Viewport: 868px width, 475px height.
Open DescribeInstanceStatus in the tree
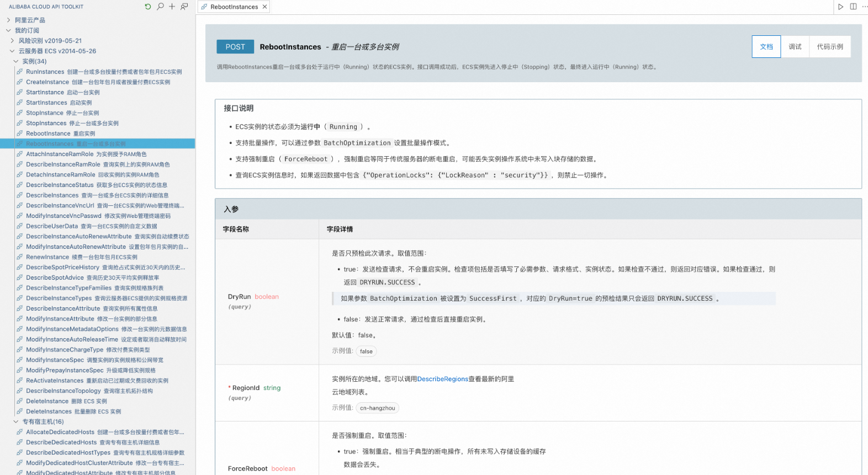coord(98,185)
